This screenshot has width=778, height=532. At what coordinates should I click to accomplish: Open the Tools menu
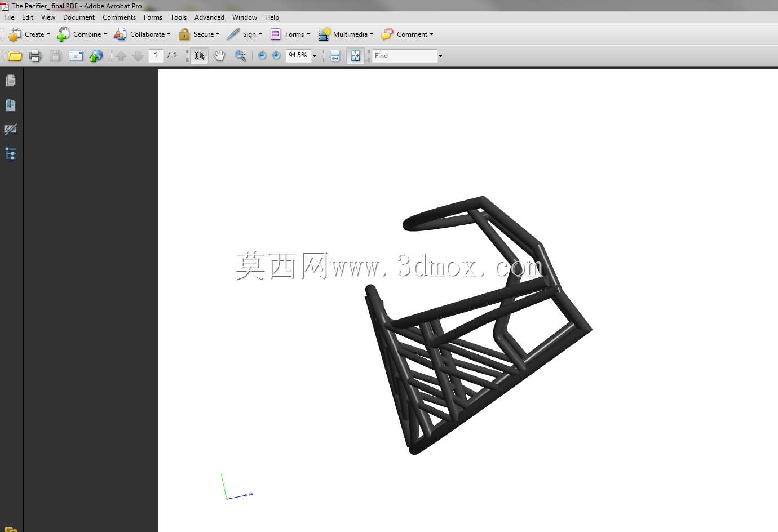click(178, 17)
